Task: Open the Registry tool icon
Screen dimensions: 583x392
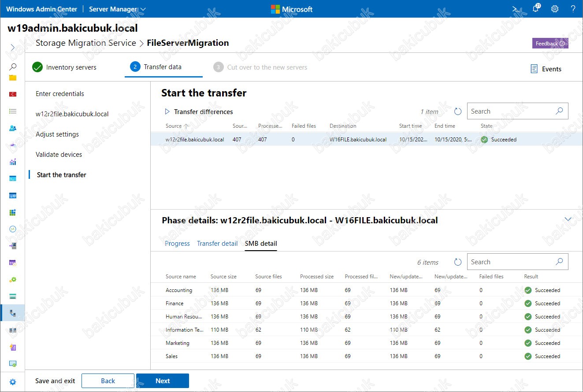Action: pyautogui.click(x=13, y=212)
